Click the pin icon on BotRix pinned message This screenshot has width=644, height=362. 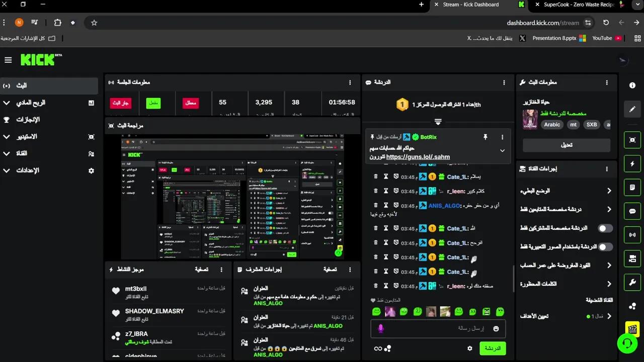(x=485, y=137)
